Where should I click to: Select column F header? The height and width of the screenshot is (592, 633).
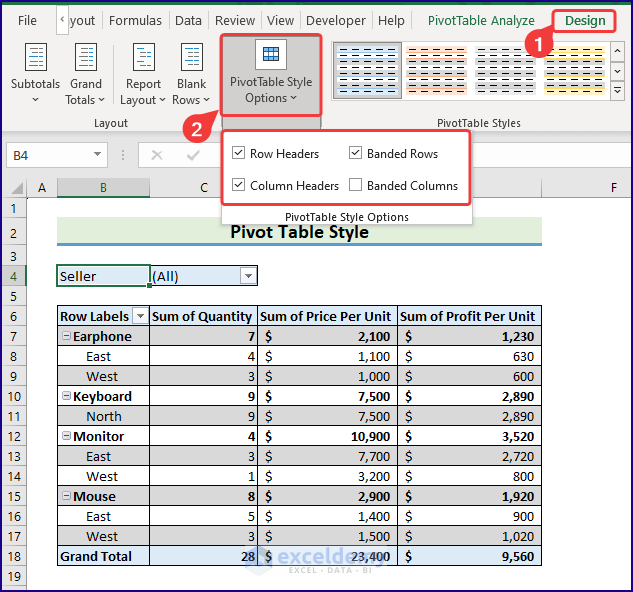[x=614, y=188]
